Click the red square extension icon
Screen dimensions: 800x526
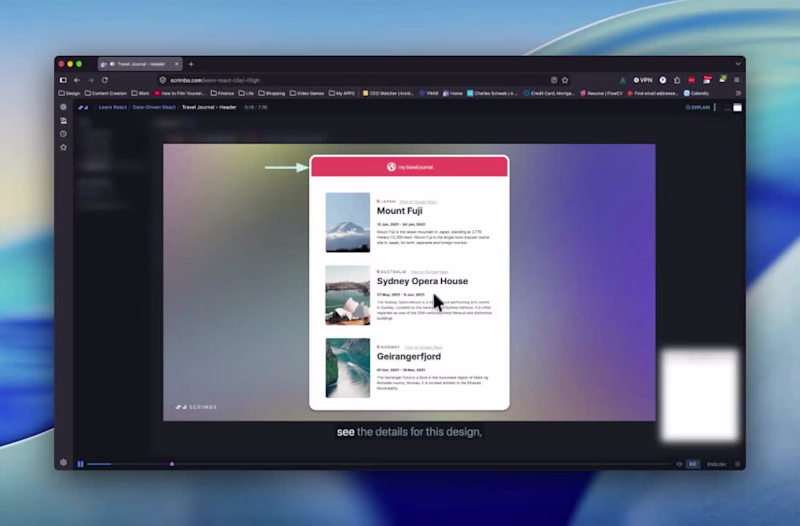click(x=692, y=80)
